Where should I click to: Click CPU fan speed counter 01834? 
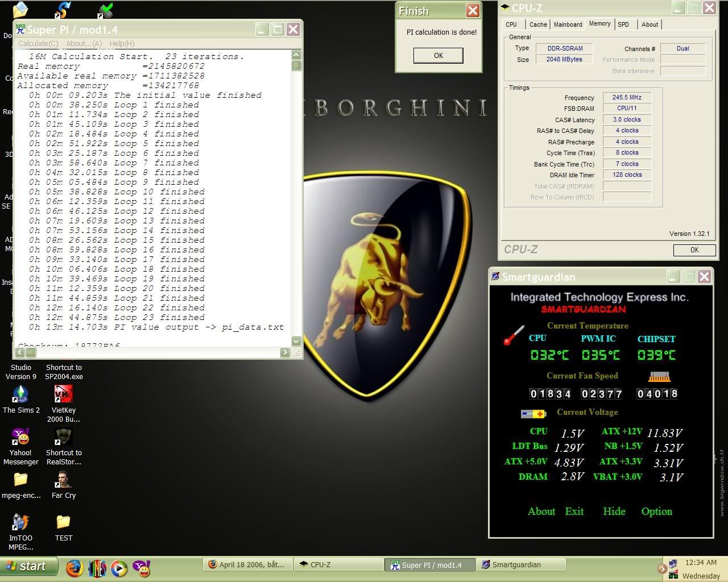550,393
